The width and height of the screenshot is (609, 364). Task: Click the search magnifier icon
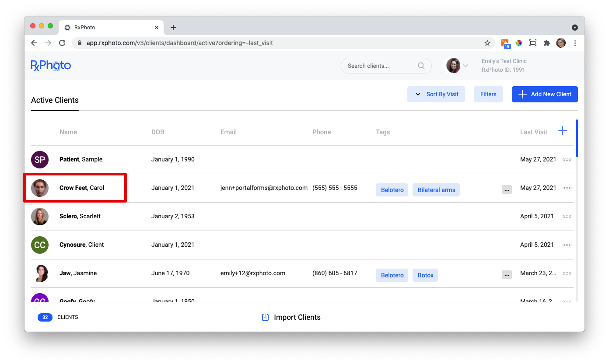pyautogui.click(x=421, y=66)
